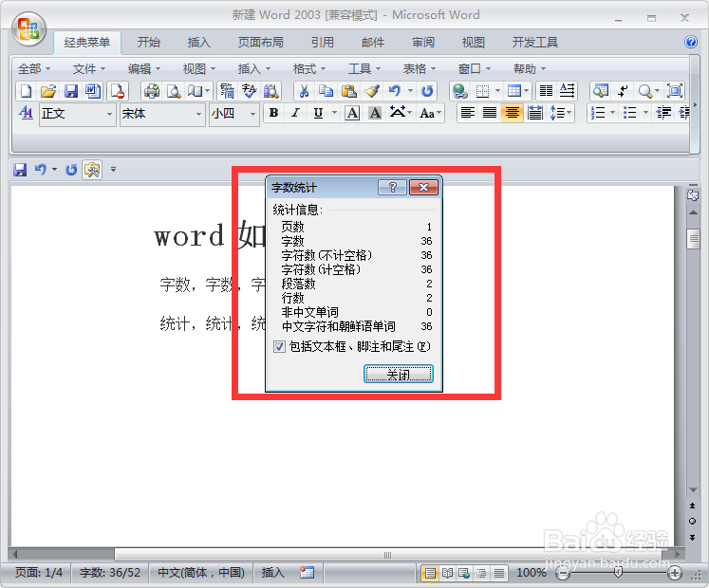Open columns layout icon
Screen dimensions: 709x588
[x=546, y=91]
